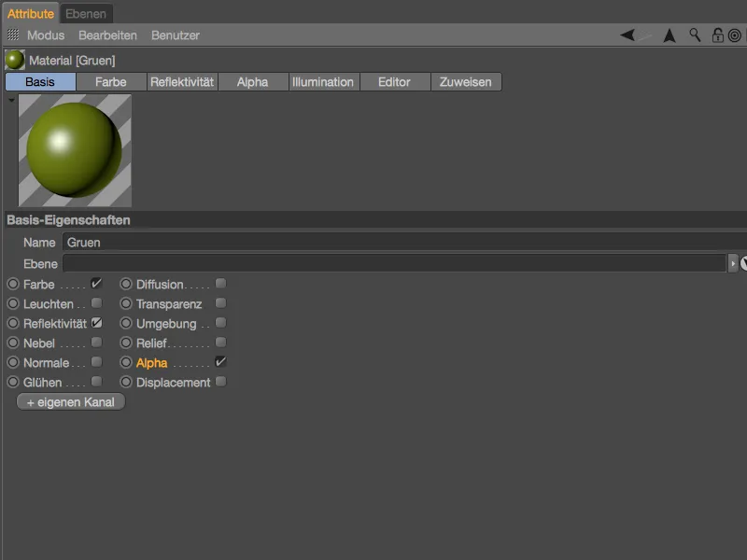Click the green sphere material preview
Screen dimensions: 747x560
(x=75, y=150)
